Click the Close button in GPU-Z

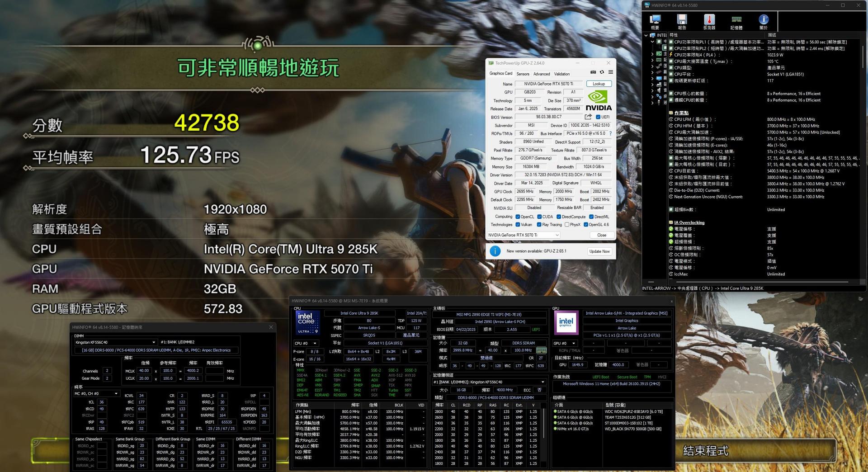602,235
